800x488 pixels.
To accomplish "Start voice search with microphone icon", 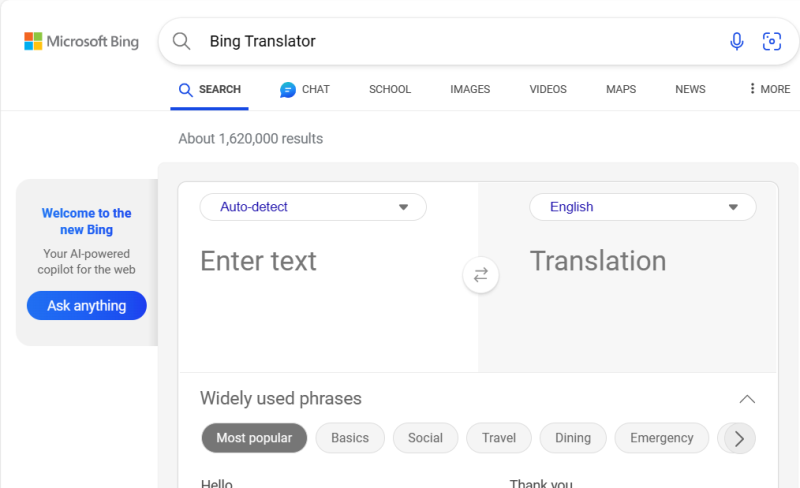I will (x=737, y=41).
